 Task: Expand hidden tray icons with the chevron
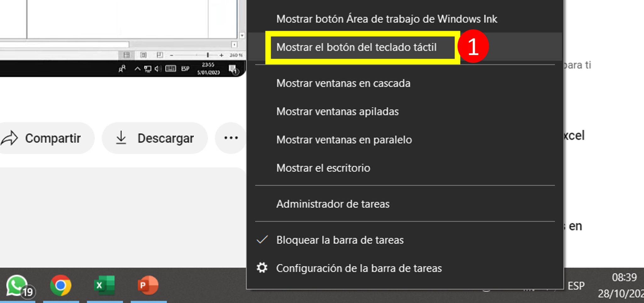pyautogui.click(x=137, y=68)
